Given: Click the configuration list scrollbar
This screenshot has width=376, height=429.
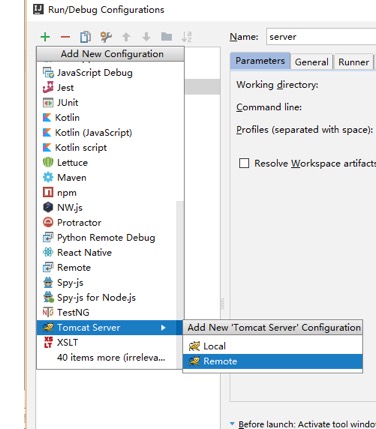Looking at the screenshot, I should (x=180, y=259).
